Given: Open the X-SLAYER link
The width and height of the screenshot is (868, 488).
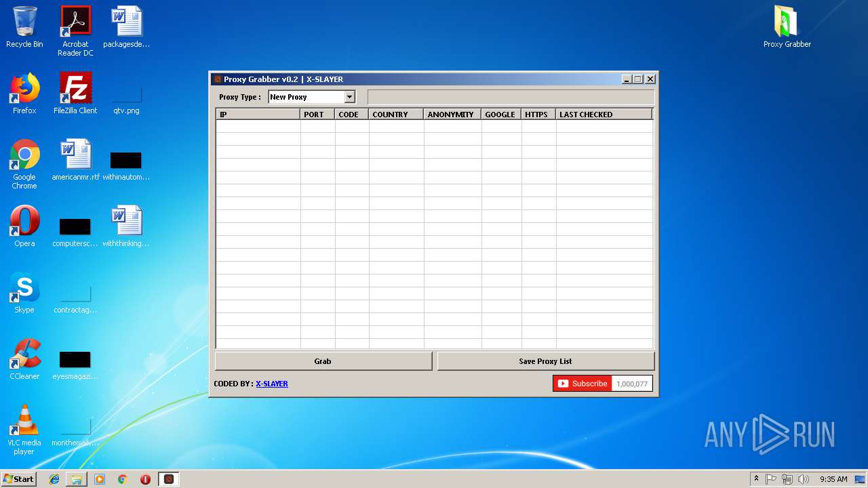Looking at the screenshot, I should (272, 384).
